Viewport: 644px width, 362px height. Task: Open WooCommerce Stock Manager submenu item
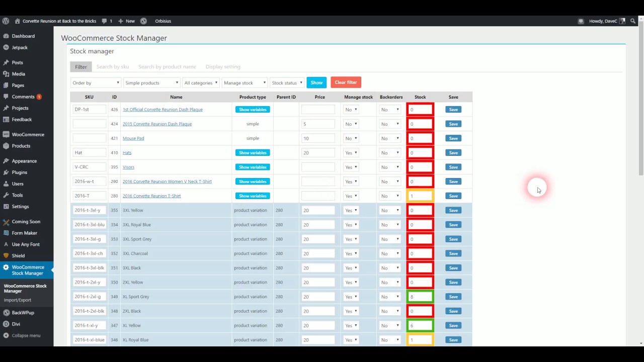point(25,289)
